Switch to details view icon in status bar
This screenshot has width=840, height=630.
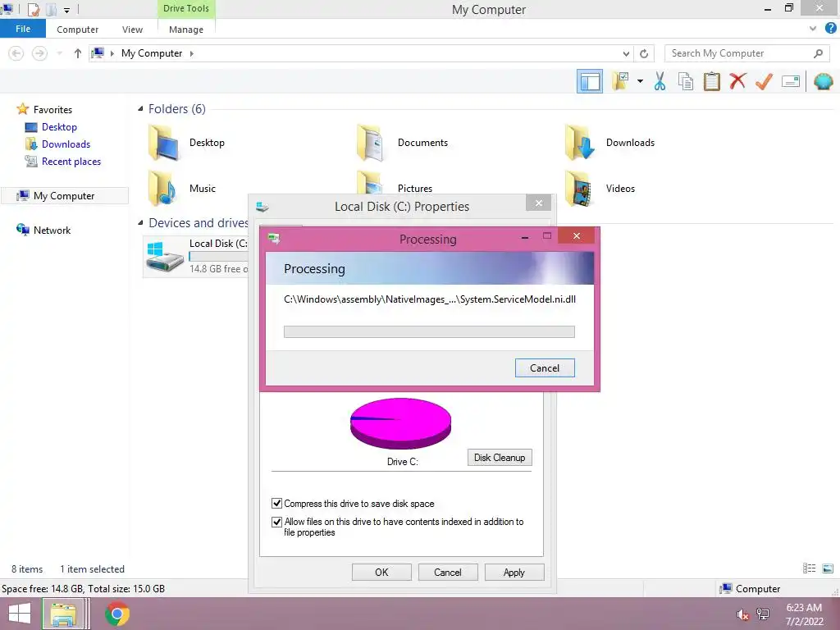point(809,568)
